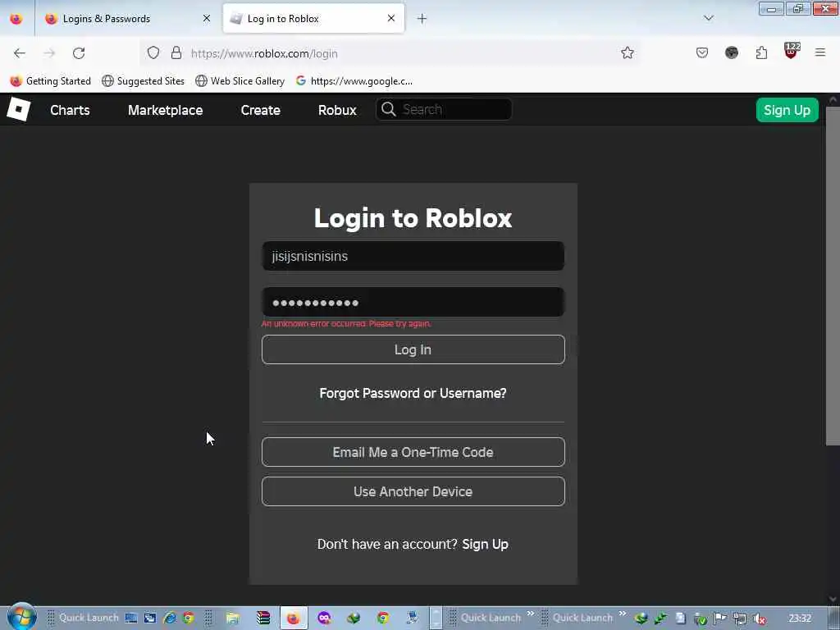Reload the Roblox login page
The image size is (840, 630).
click(x=79, y=53)
